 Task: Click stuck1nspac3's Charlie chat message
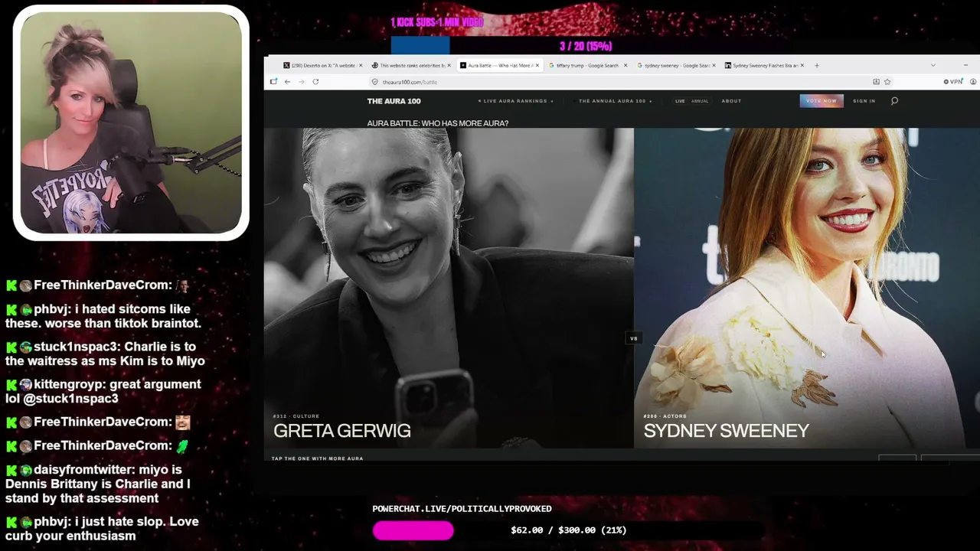(105, 354)
